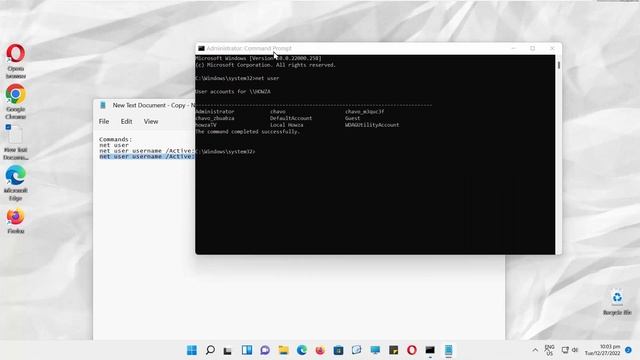Click the Command Prompt title bar icon
The image size is (640, 360).
click(x=201, y=48)
